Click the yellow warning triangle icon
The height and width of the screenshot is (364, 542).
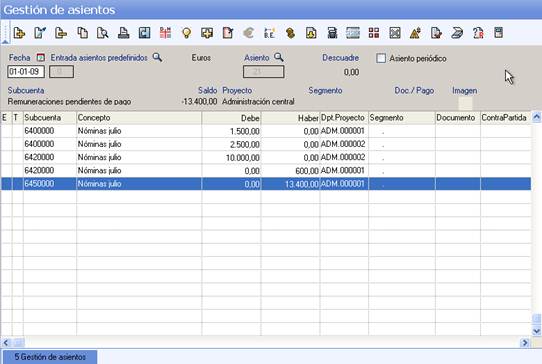click(415, 33)
